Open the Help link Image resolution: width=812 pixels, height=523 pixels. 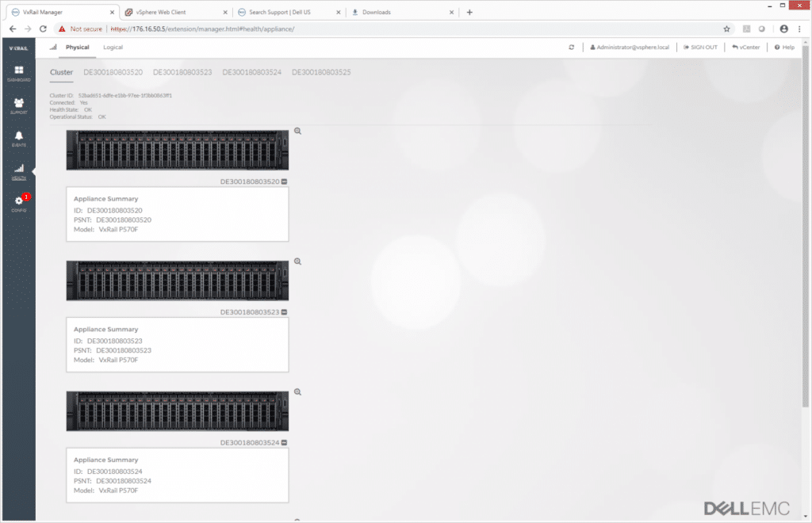[x=784, y=47]
